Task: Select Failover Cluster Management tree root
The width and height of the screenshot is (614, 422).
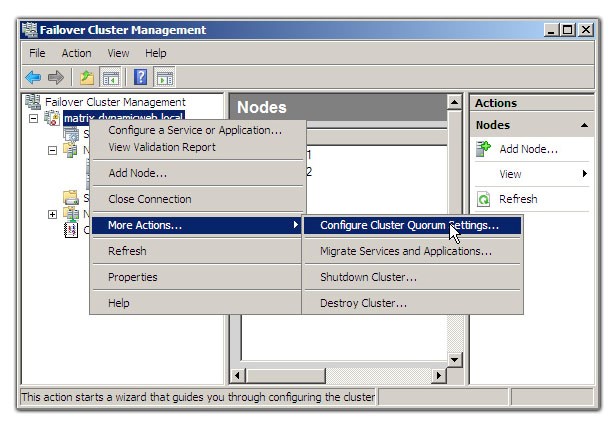Action: (115, 102)
